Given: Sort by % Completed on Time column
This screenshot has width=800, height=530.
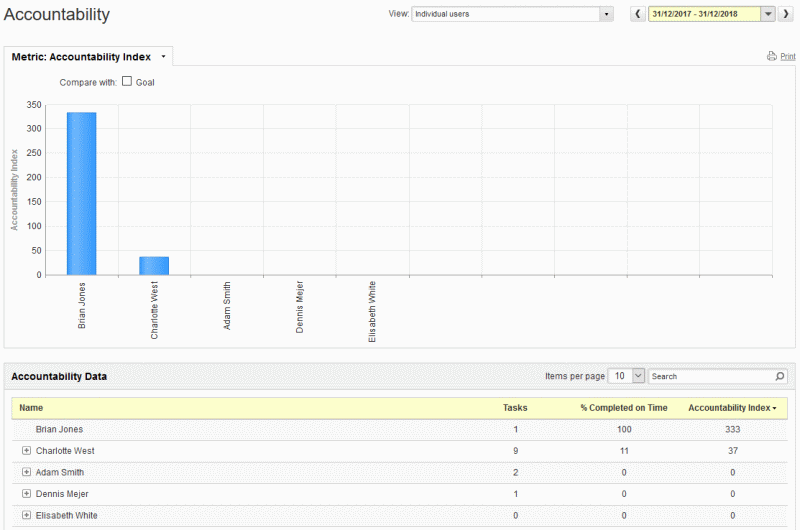Looking at the screenshot, I should coord(623,408).
